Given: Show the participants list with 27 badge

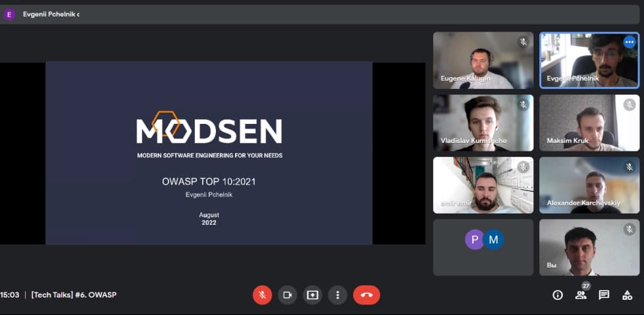Looking at the screenshot, I should [x=581, y=295].
